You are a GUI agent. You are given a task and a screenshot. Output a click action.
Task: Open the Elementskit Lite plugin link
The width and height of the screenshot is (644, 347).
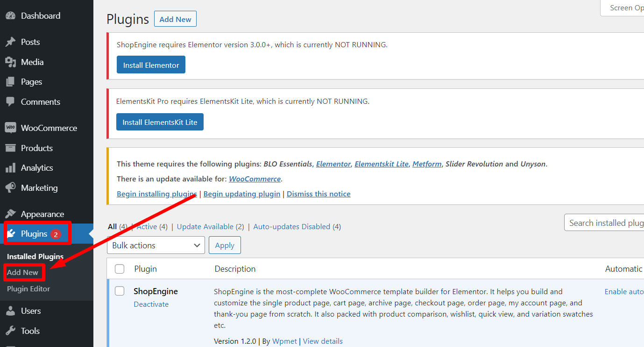click(382, 164)
